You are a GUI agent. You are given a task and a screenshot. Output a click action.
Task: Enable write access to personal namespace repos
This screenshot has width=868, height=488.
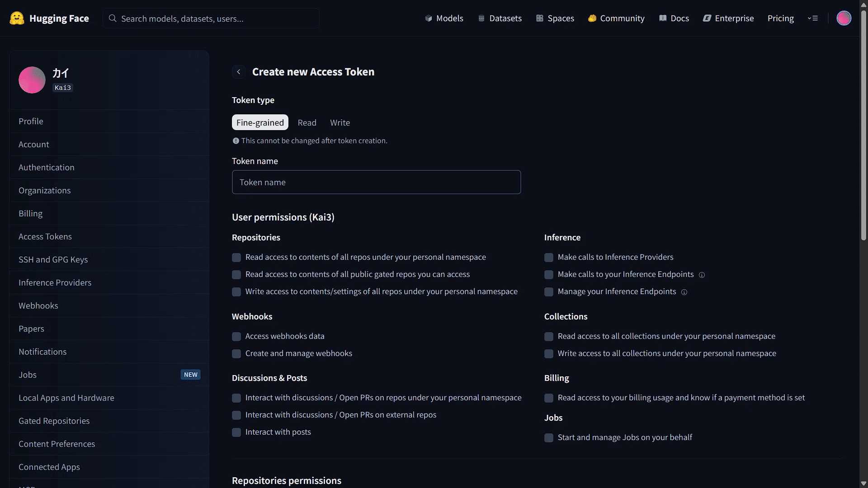coord(236,292)
